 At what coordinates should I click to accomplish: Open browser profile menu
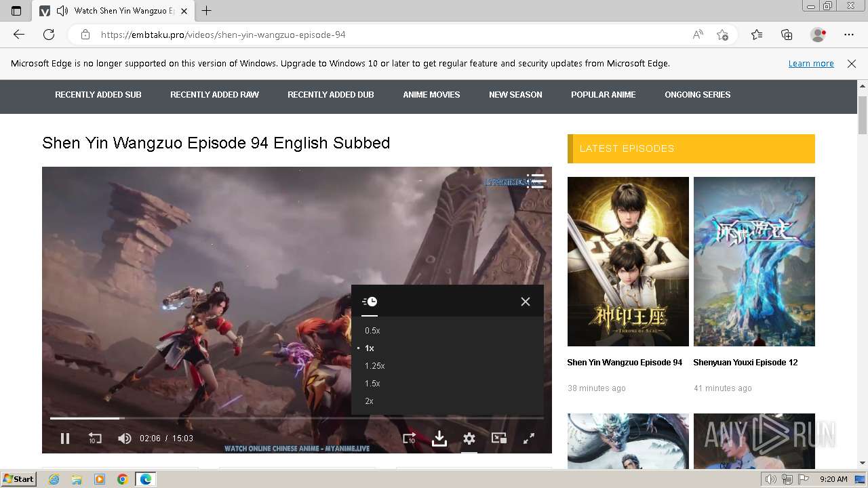(818, 35)
